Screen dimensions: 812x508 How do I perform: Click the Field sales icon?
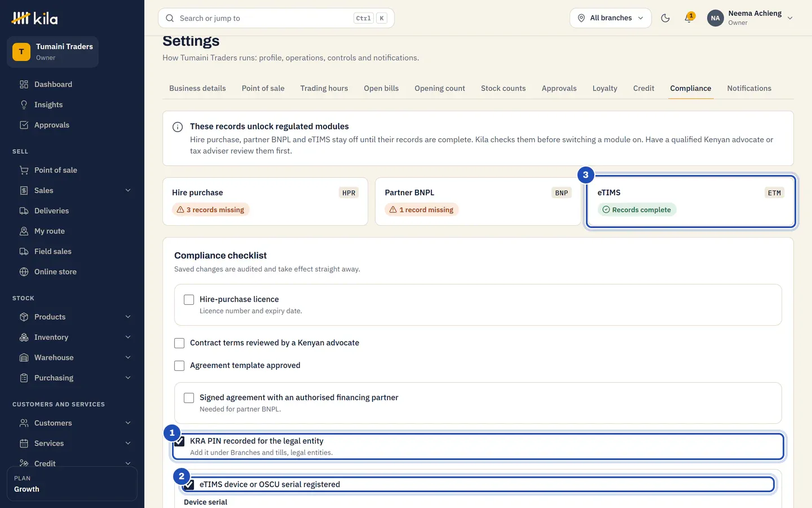(x=24, y=252)
